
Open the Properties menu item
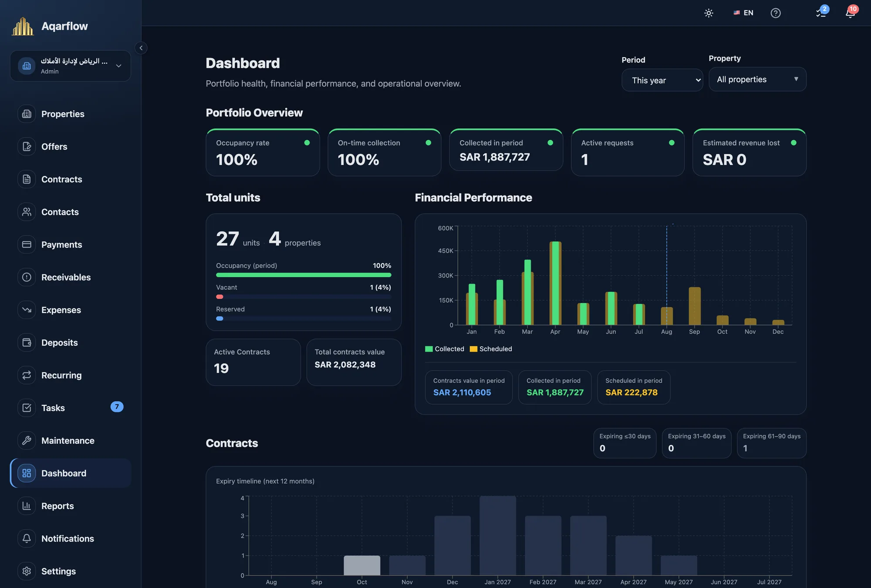click(x=71, y=114)
